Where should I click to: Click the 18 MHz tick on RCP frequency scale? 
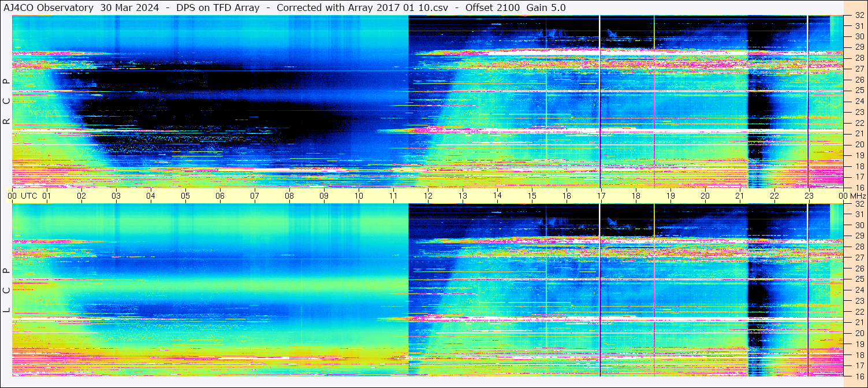[859, 166]
